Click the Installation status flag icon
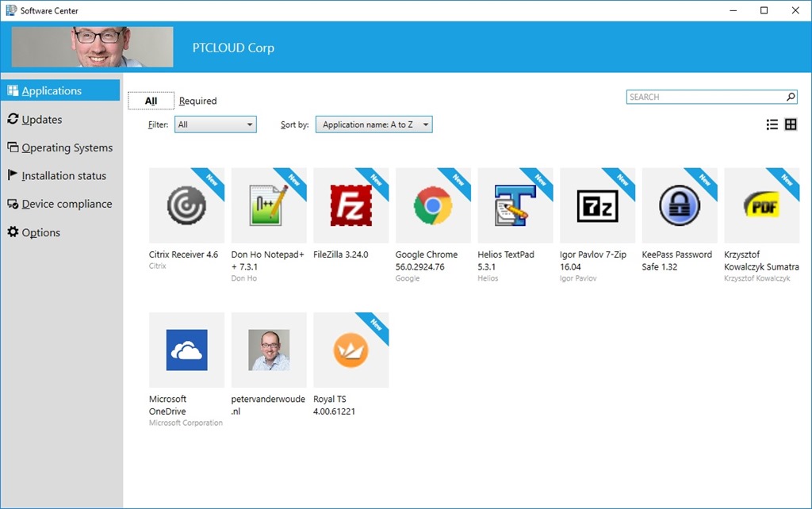 [13, 175]
